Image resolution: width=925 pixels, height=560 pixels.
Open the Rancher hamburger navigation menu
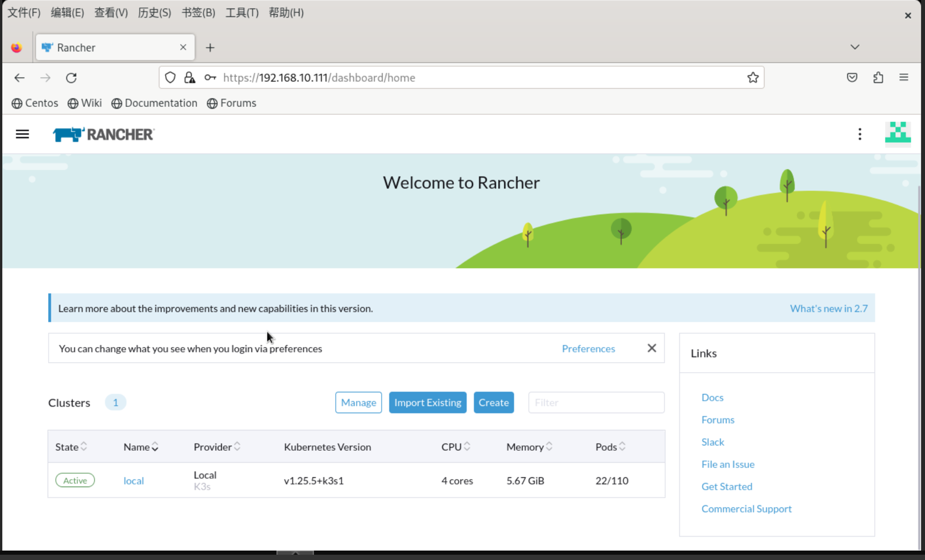click(22, 135)
